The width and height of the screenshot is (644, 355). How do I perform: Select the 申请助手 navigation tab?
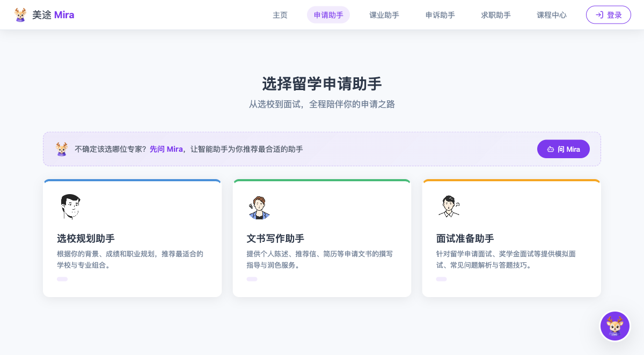click(x=328, y=15)
